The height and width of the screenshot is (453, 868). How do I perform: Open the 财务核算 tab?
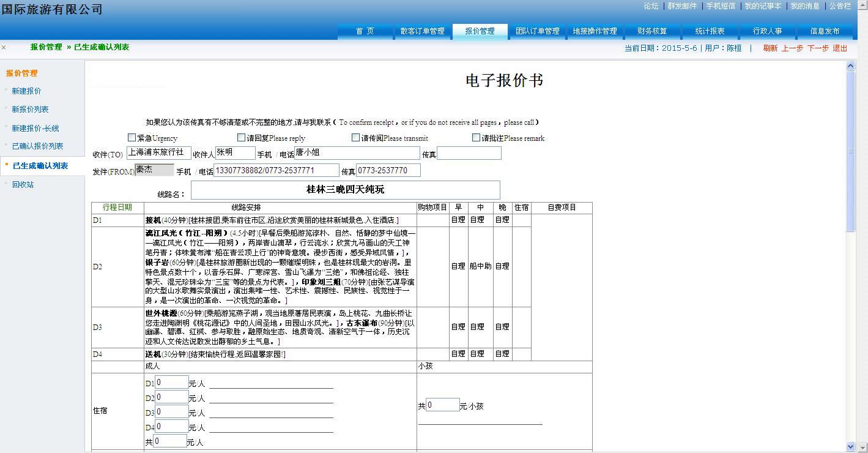652,31
